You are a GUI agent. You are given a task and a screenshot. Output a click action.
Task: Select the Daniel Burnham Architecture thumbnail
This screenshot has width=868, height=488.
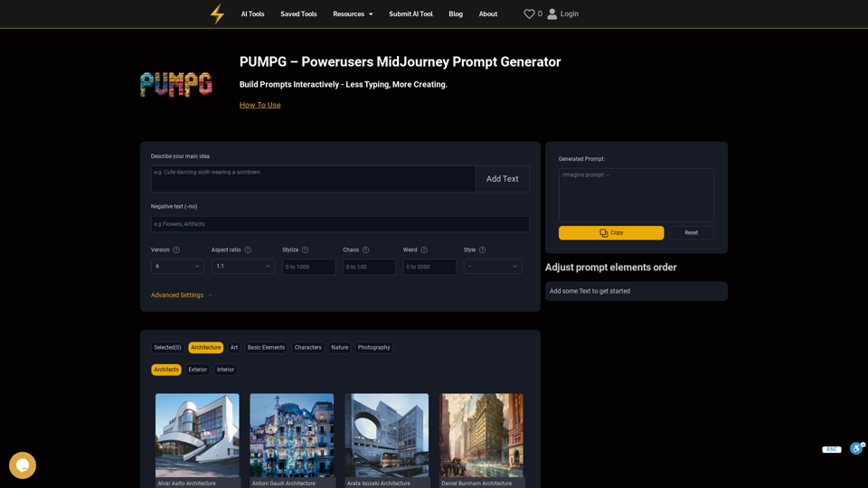tap(481, 436)
